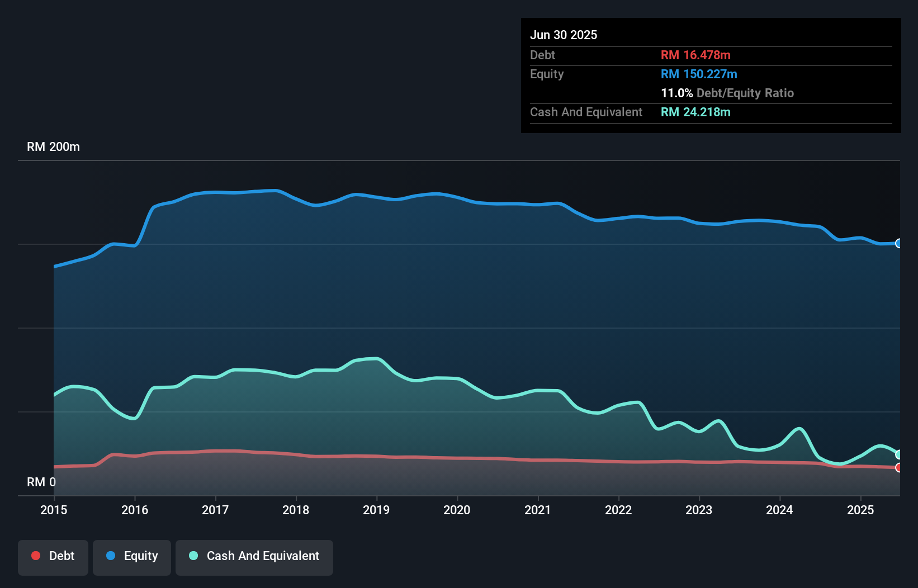
Task: Select the 2020 label on the time axis
Action: [x=457, y=510]
